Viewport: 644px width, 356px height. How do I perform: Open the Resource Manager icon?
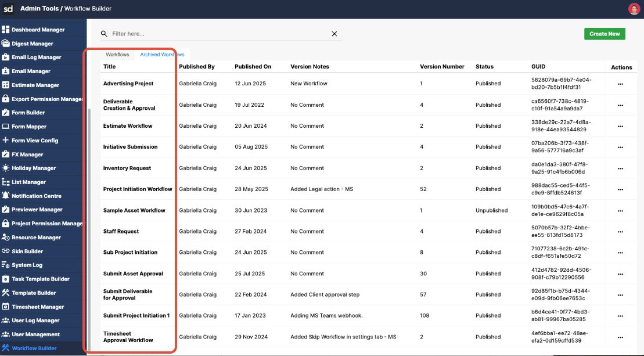[x=5, y=238]
